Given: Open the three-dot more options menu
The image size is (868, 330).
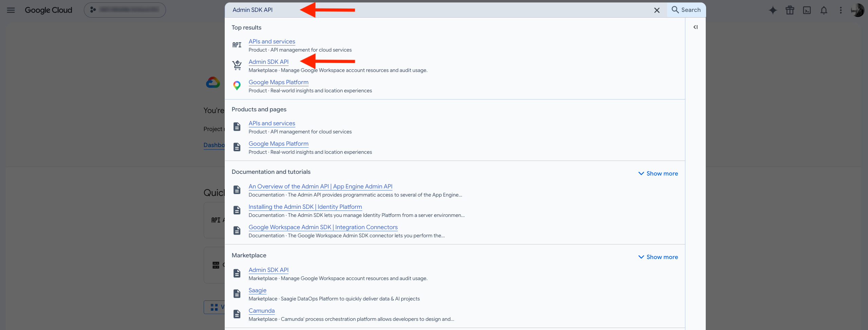Looking at the screenshot, I should click(841, 10).
